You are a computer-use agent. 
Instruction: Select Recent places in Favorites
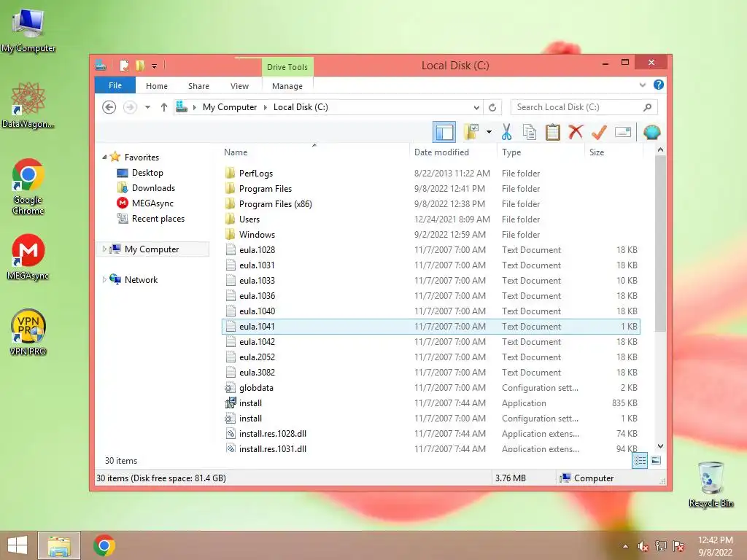pos(158,219)
